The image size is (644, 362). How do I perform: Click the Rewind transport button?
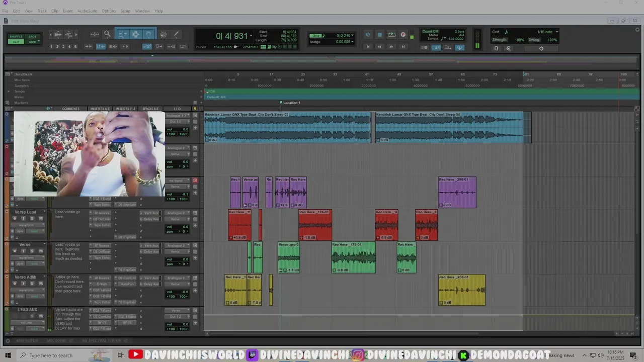379,47
